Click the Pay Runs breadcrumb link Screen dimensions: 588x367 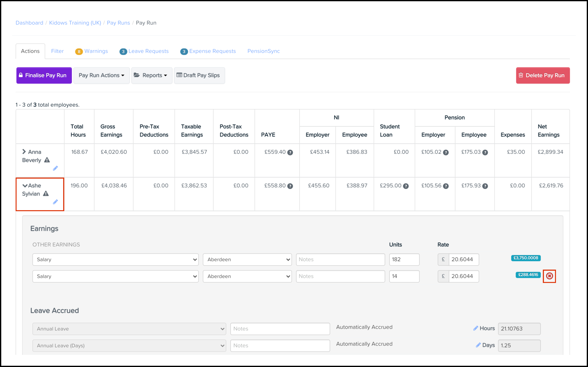coord(118,23)
